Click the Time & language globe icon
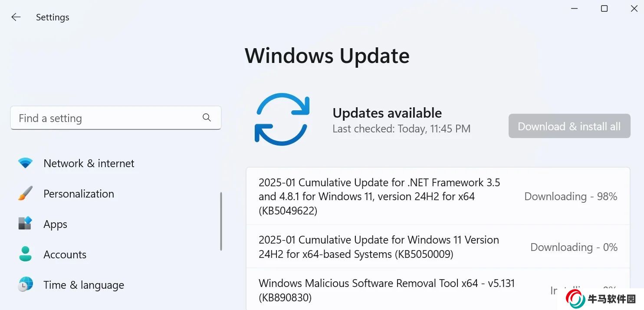Image resolution: width=644 pixels, height=310 pixels. point(25,285)
